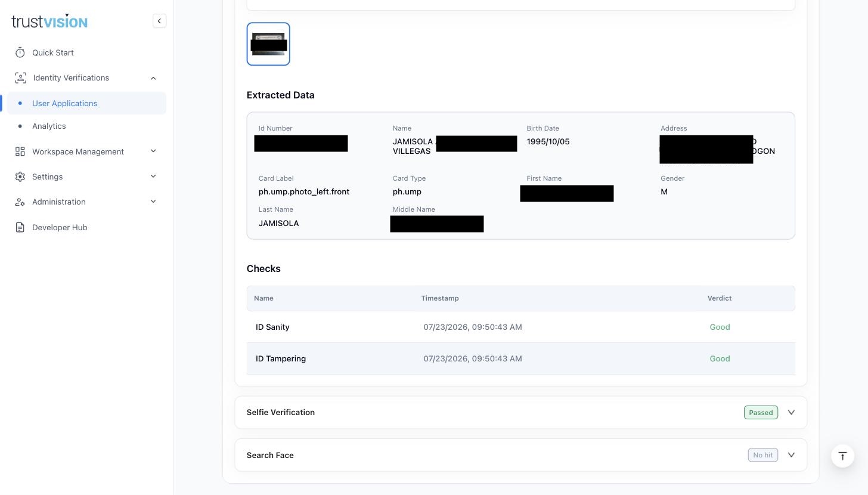Select the ID Tampering check row name
The width and height of the screenshot is (868, 495).
coord(281,358)
